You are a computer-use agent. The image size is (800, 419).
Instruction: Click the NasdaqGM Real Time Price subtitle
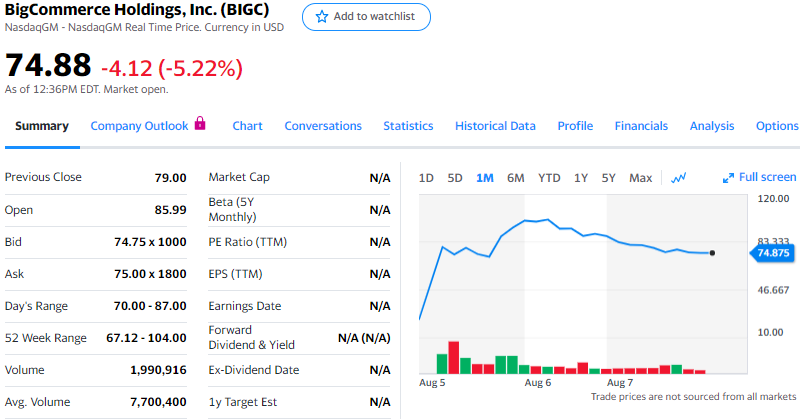(x=144, y=28)
